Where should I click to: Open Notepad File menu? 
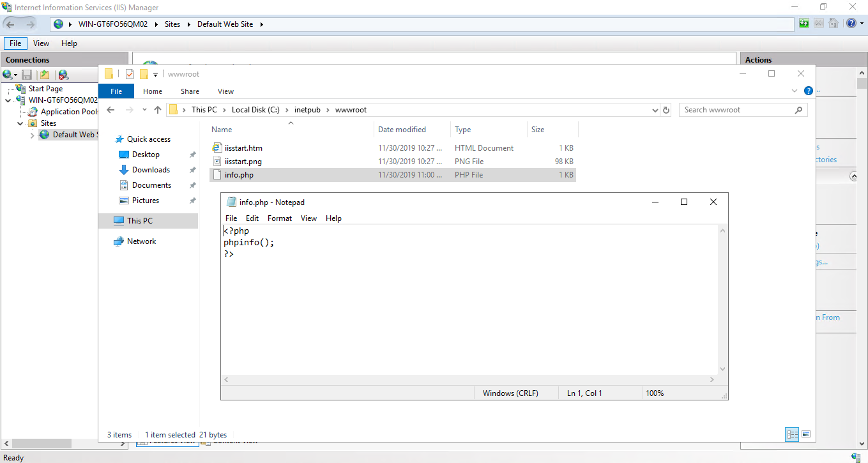click(231, 218)
